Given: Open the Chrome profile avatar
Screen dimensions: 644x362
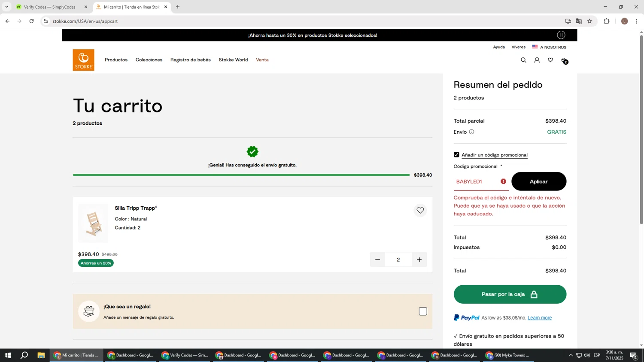Looking at the screenshot, I should click(624, 21).
